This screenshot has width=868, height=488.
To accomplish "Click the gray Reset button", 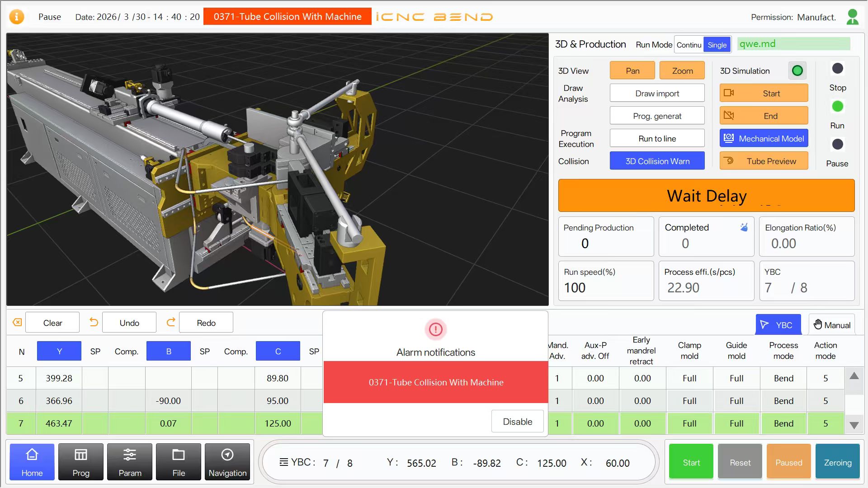I will [x=740, y=462].
